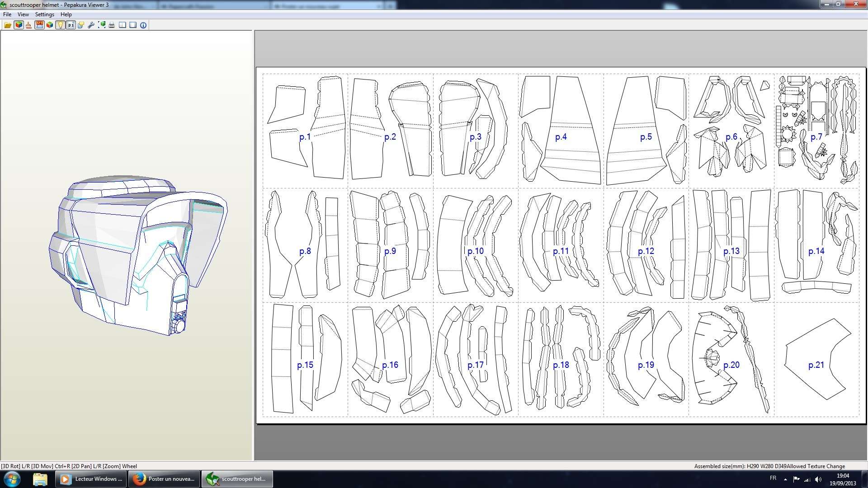Select the p.12 pattern page
The width and height of the screenshot is (868, 488).
(646, 245)
